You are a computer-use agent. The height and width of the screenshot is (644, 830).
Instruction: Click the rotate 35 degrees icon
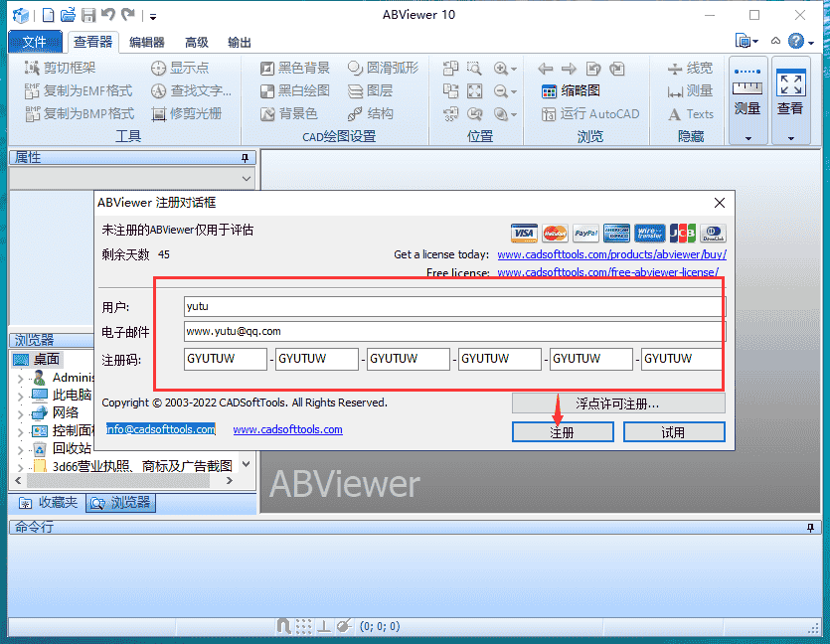[450, 113]
